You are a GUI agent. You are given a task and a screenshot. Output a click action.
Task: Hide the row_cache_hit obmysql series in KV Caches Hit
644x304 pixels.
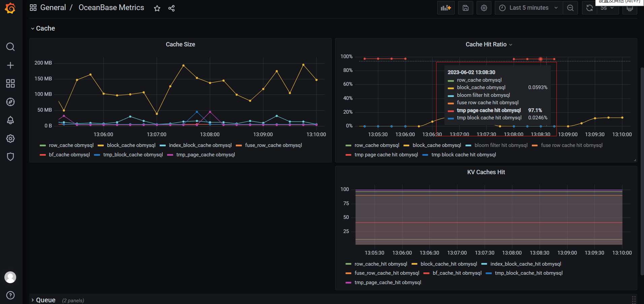click(x=381, y=264)
